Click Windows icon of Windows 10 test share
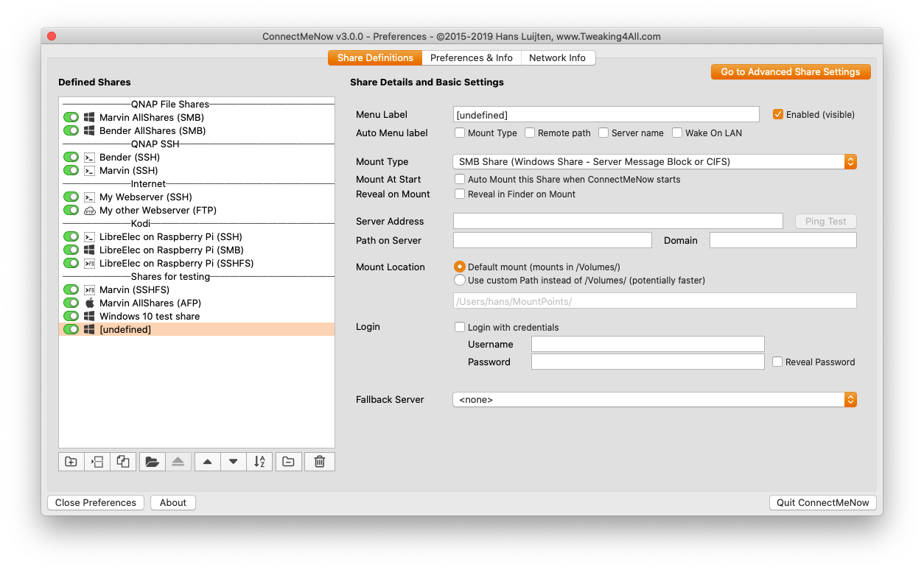Viewport: 924px width, 570px height. 89,316
